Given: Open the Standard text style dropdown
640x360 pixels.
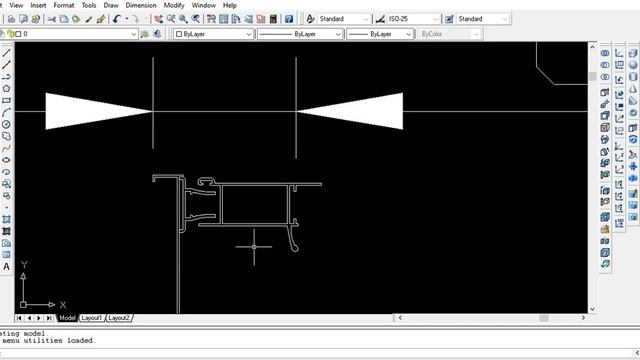Looking at the screenshot, I should (366, 19).
